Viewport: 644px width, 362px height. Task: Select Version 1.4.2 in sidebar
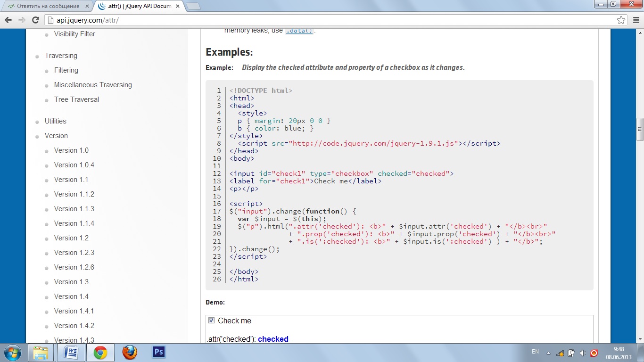coord(74,326)
